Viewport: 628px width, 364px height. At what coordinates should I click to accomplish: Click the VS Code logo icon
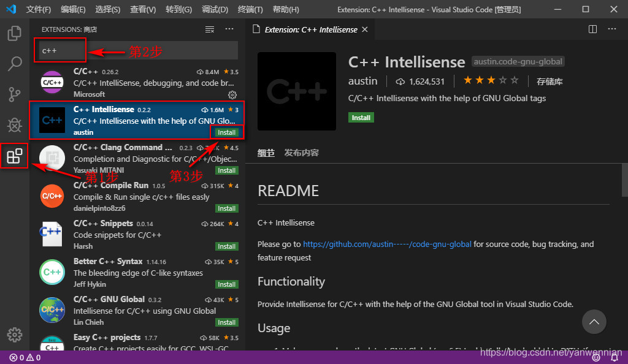coord(11,9)
